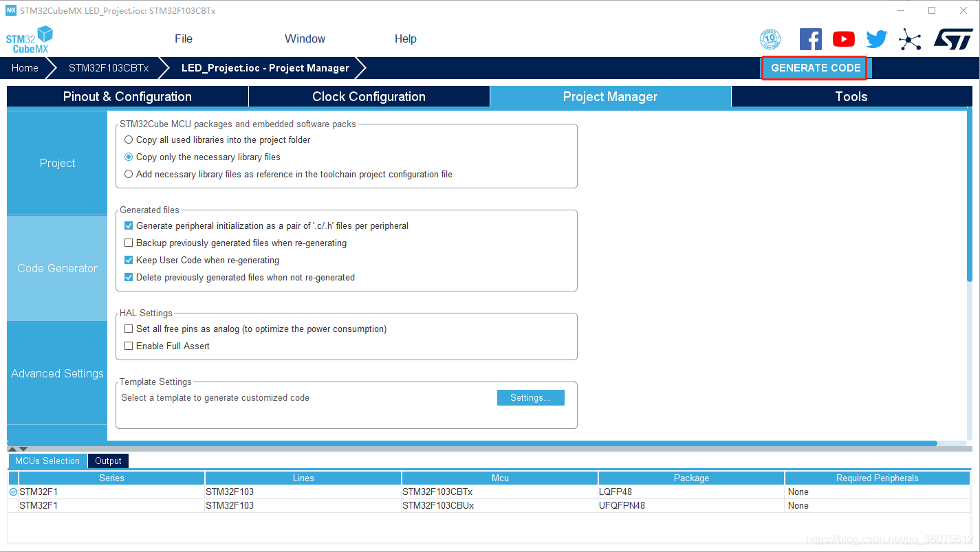This screenshot has height=552, width=980.
Task: Maximize the STM32CubeMX window
Action: click(932, 10)
